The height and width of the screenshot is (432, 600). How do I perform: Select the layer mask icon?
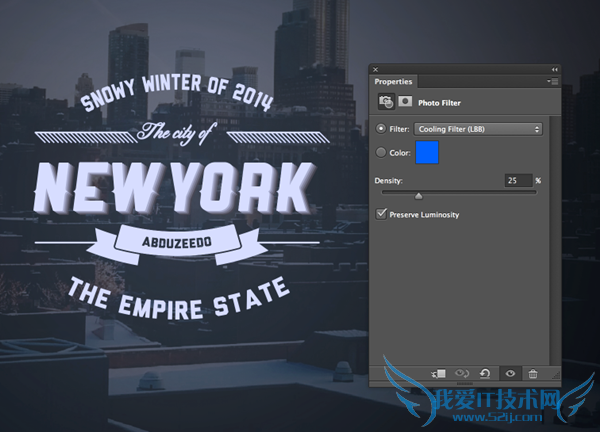tap(406, 101)
